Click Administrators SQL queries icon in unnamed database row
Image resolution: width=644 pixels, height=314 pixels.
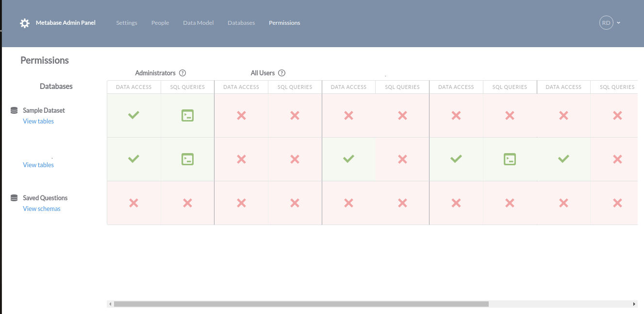(187, 159)
